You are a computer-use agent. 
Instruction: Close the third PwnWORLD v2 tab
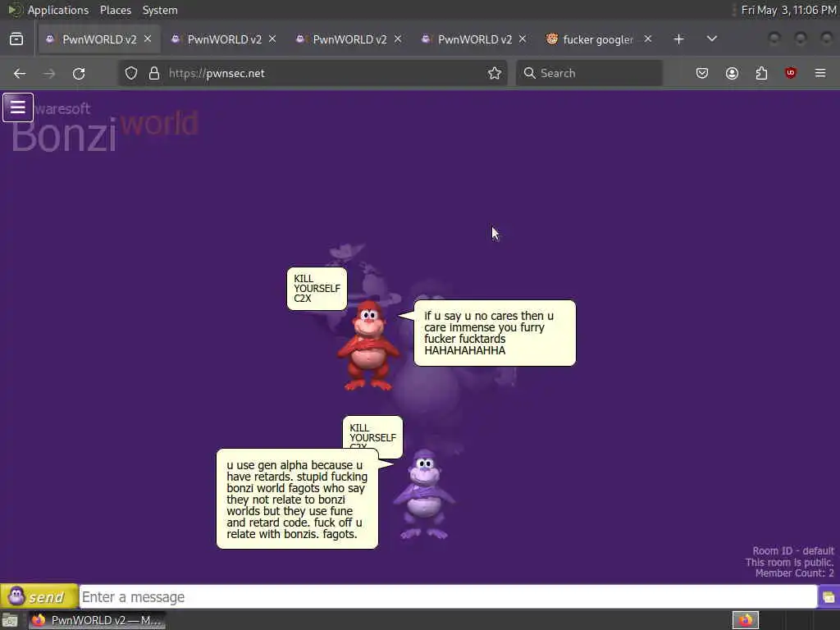pos(398,39)
